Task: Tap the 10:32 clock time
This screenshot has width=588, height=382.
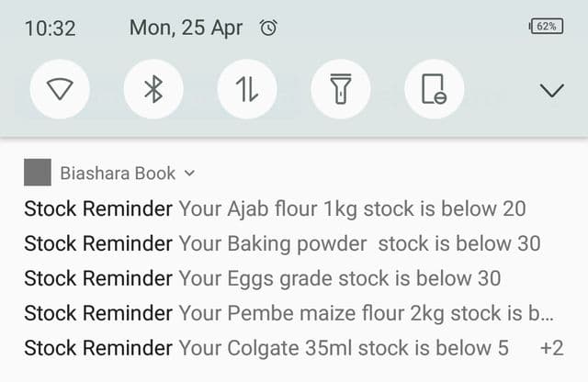Action: coord(50,28)
